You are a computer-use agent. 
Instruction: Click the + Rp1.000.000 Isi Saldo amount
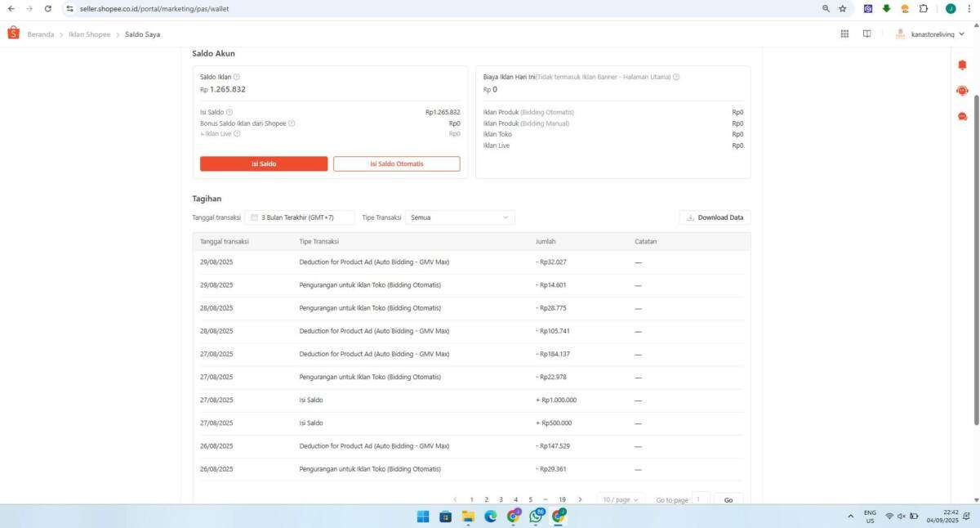pos(556,400)
